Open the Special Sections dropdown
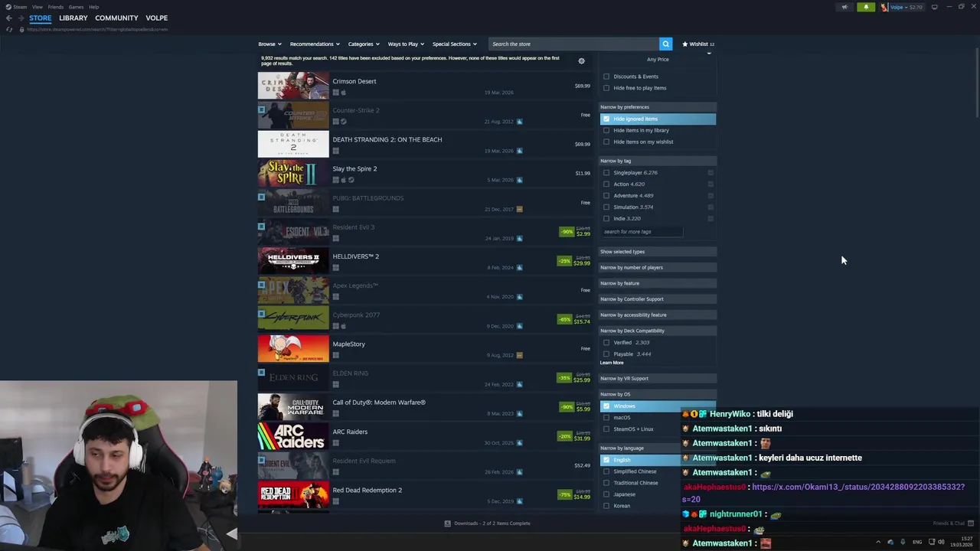Viewport: 980px width, 551px height. 454,44
